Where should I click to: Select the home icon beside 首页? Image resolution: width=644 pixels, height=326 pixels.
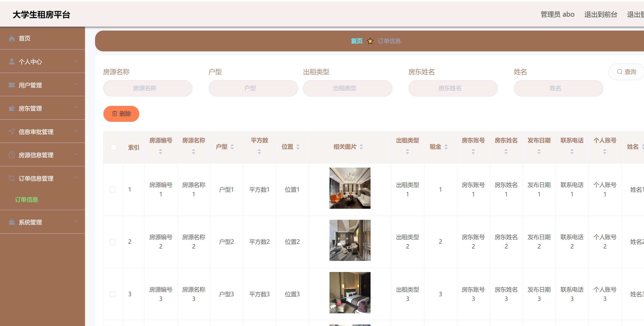(12, 38)
